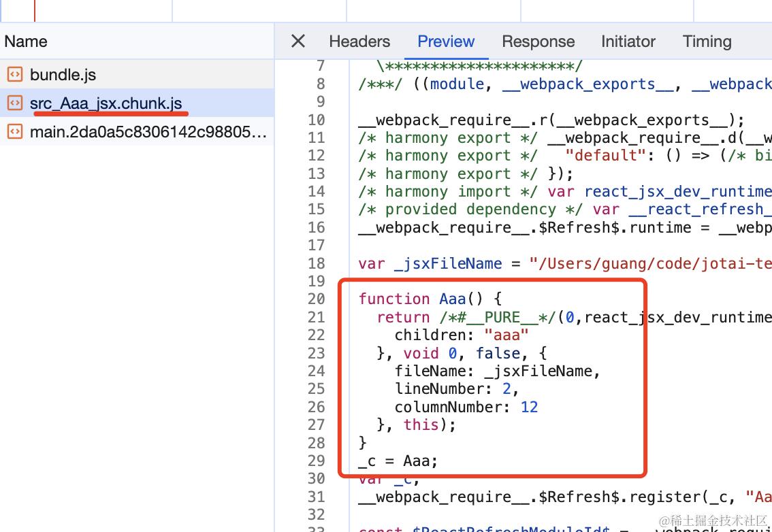
Task: Show the Initiator tab
Action: (x=628, y=41)
